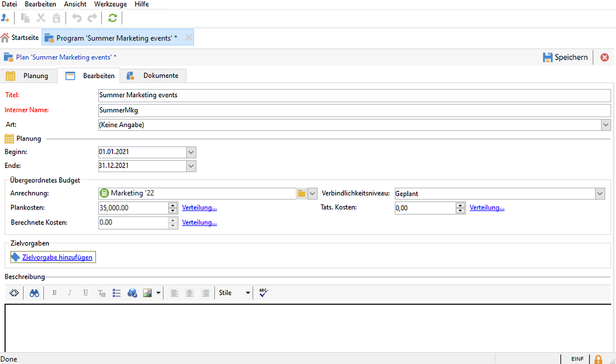Viewport: 616px width, 364px height.
Task: Open the binoculars search icon in description toolbar
Action: 34,293
